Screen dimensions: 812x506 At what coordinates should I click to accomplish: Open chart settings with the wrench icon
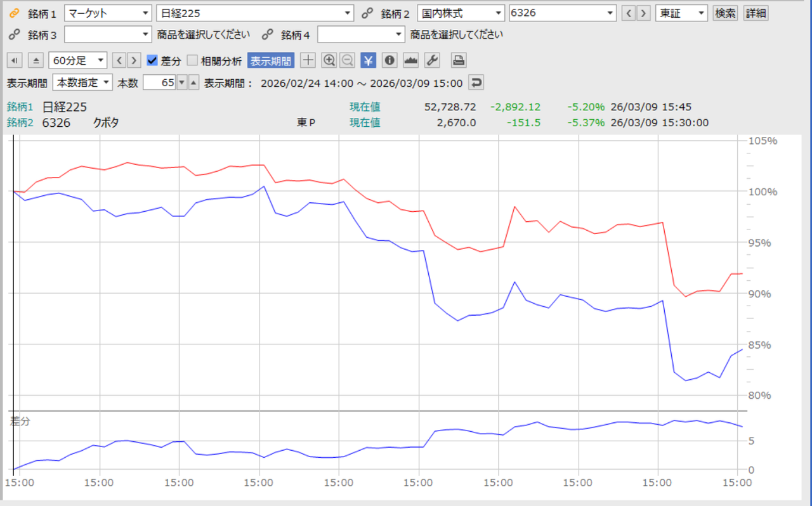(432, 60)
